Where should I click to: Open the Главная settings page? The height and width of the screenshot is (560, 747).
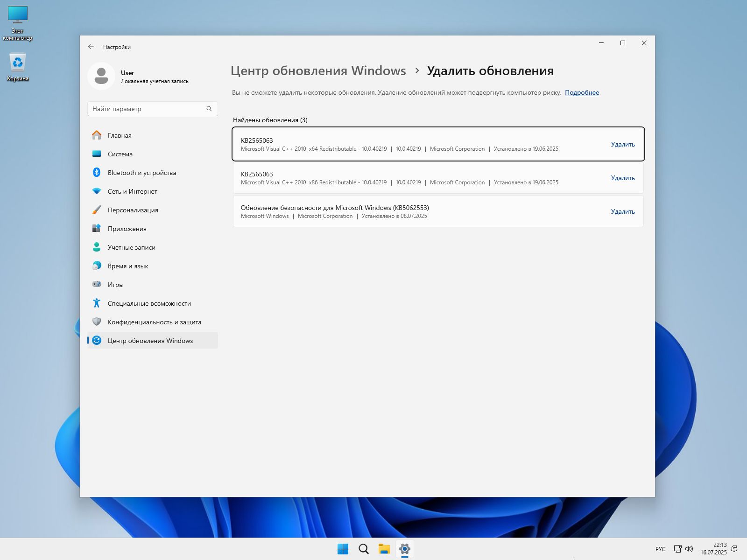point(153,135)
